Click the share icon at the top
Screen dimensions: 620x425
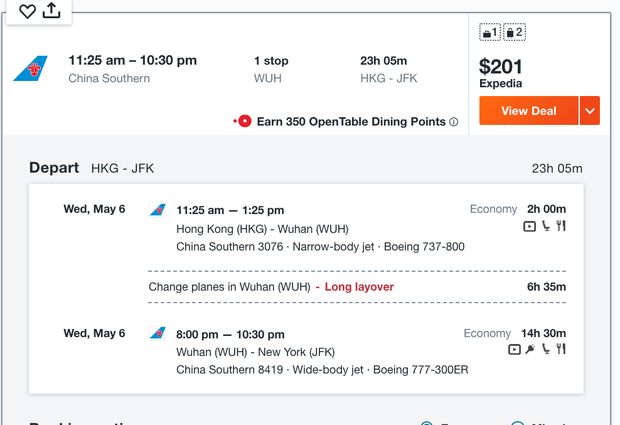(52, 11)
